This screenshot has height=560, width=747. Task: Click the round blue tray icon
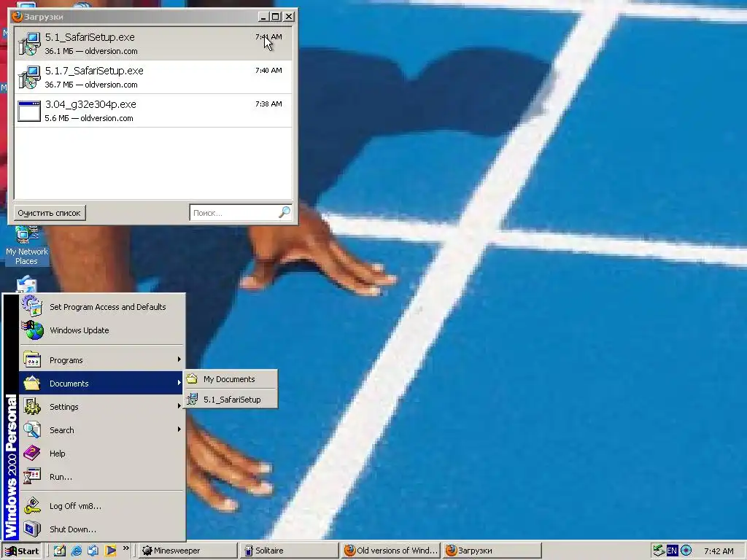(x=686, y=551)
